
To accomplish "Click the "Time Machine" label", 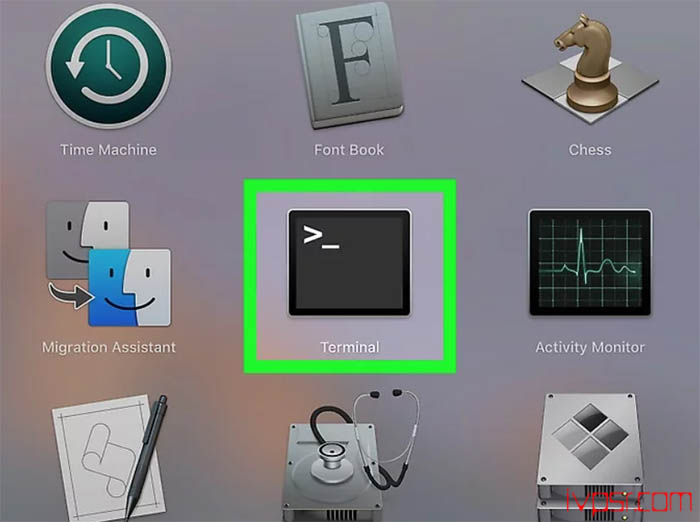I will pos(108,150).
